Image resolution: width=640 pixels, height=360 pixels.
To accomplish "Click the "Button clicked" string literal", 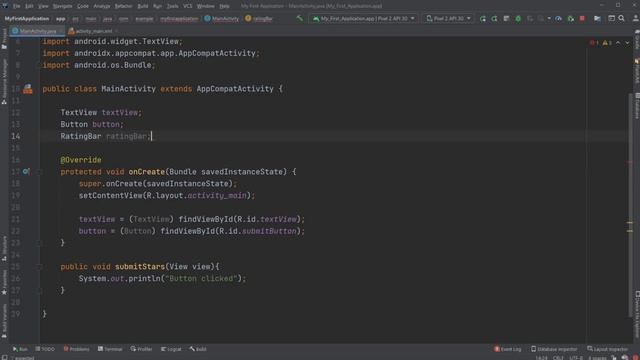I will click(x=201, y=278).
